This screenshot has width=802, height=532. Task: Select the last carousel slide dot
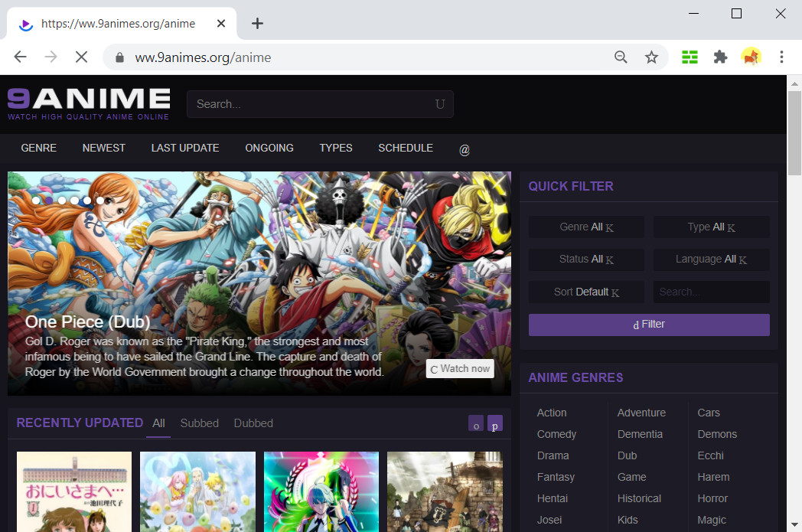100,201
